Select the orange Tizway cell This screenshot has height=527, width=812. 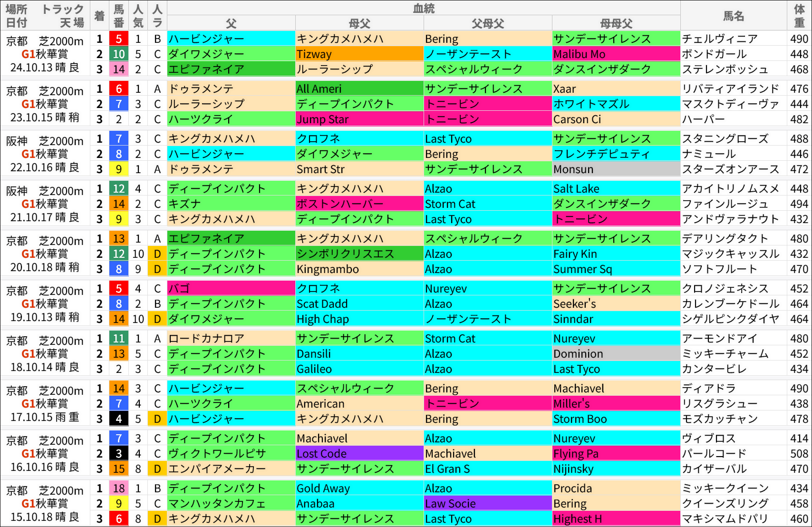tap(359, 54)
